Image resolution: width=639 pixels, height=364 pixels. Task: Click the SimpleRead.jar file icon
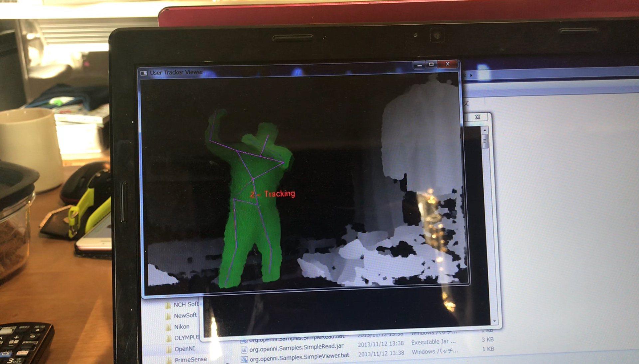tap(244, 350)
